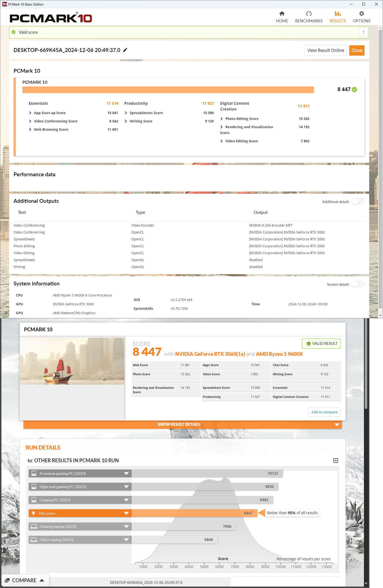Click the Essentials score 11 514

coord(112,103)
